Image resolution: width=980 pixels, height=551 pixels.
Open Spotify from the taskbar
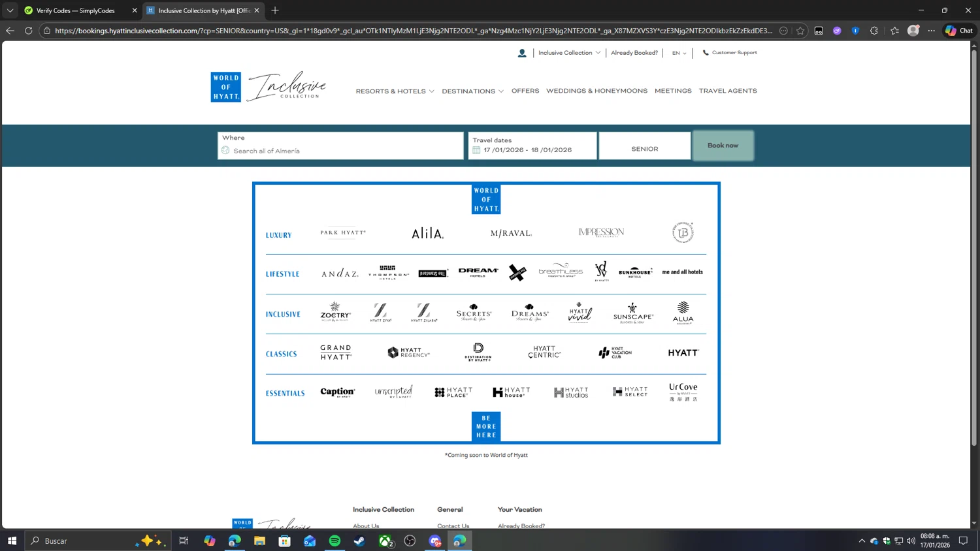(x=335, y=541)
